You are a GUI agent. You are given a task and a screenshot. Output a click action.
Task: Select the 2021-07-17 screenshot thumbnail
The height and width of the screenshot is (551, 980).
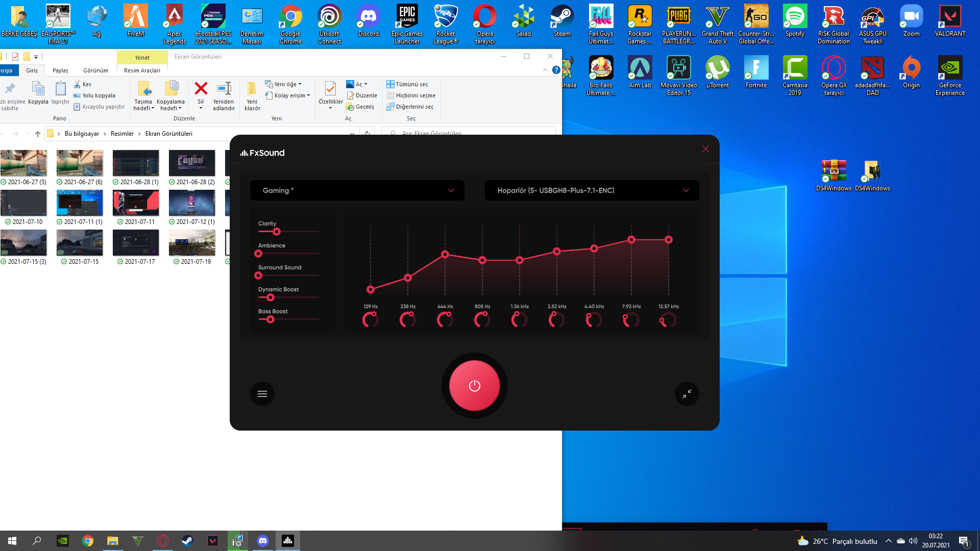click(x=136, y=243)
